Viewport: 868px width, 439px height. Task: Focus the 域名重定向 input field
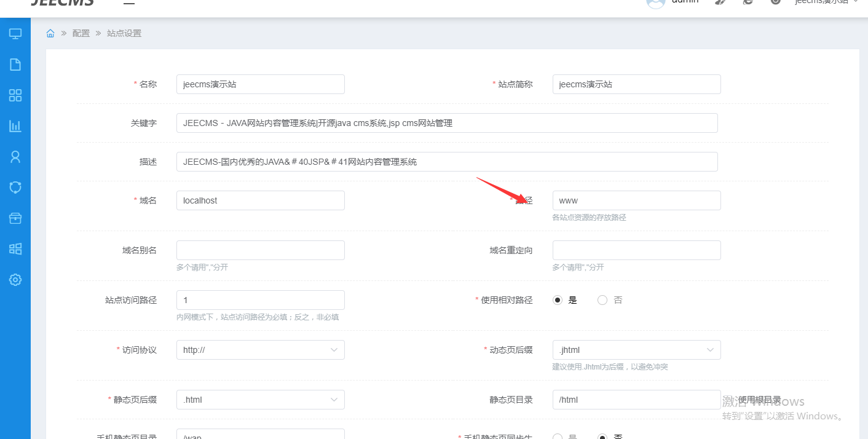pos(637,250)
